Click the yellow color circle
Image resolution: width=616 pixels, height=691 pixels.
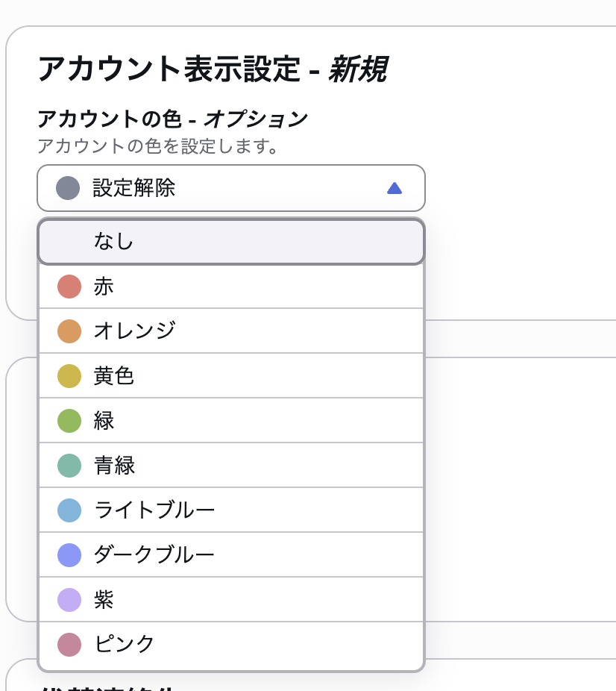coord(69,376)
